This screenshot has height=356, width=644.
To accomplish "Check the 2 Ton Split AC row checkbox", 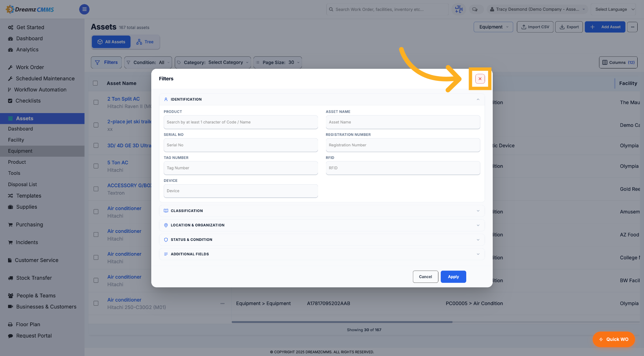I will pos(96,102).
